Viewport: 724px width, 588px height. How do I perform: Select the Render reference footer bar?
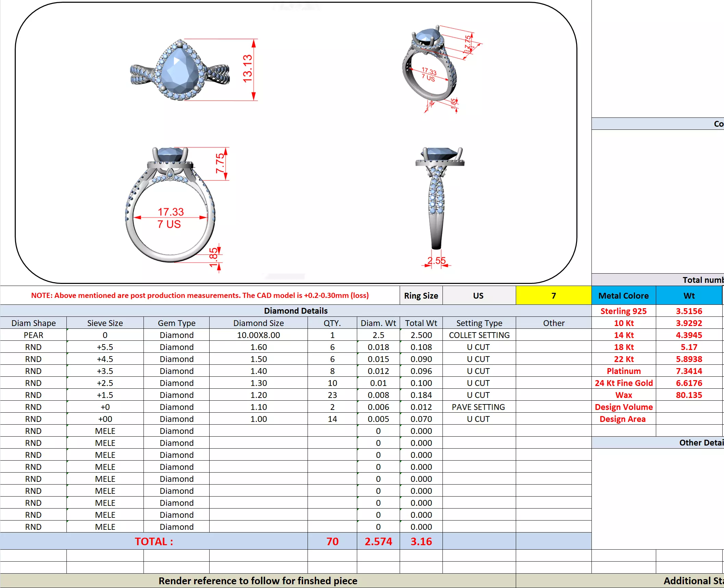coord(258,581)
